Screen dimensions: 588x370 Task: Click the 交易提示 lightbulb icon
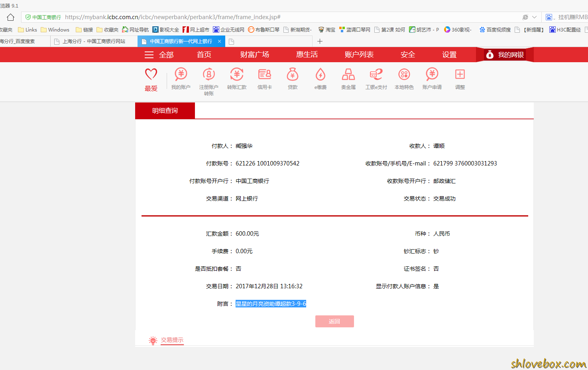coord(153,340)
